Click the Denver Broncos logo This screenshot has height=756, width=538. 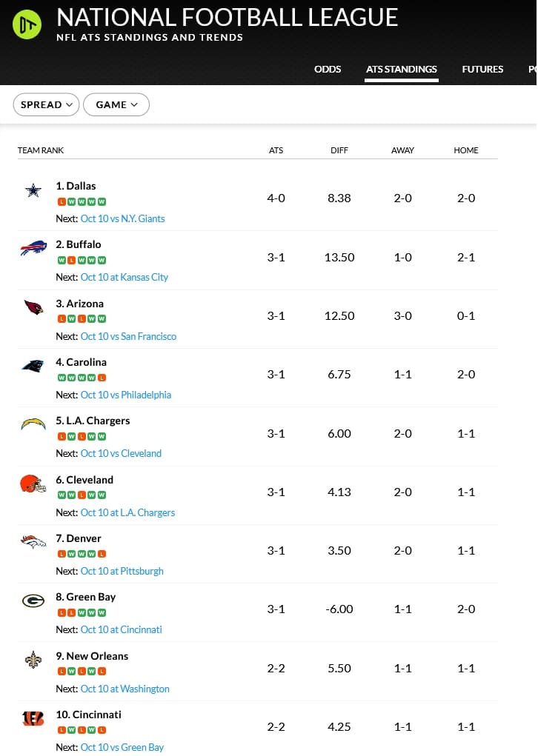click(33, 542)
